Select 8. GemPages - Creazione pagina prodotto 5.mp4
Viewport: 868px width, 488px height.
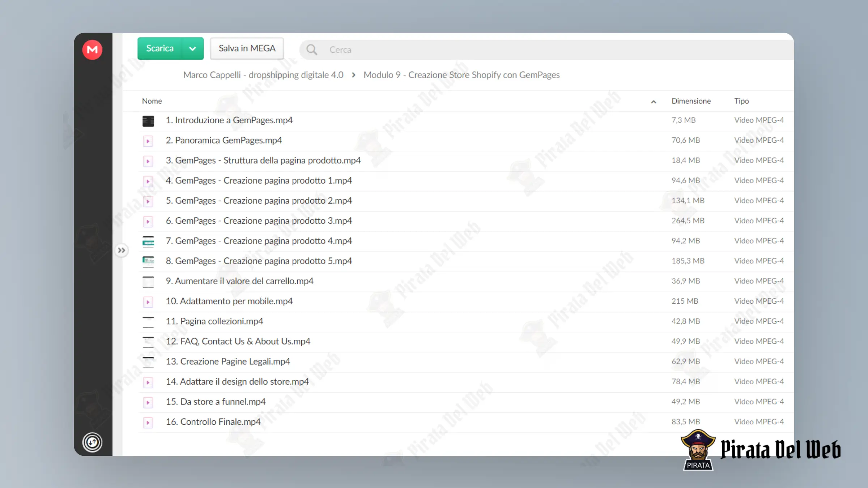tap(259, 261)
